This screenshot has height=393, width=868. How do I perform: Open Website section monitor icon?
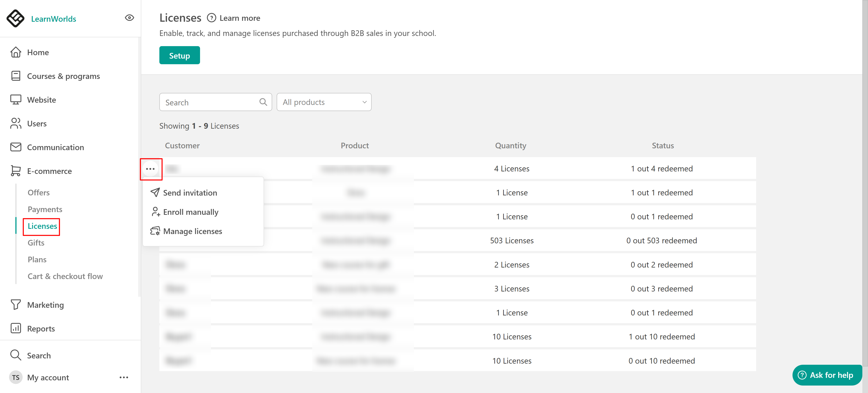16,100
